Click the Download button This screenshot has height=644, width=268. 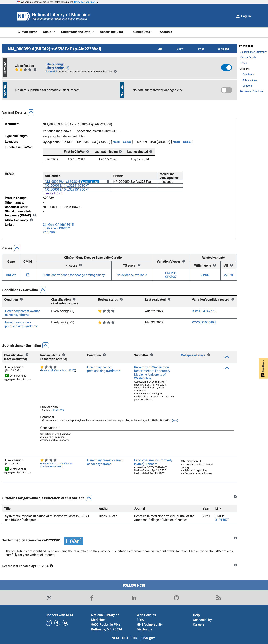[223, 49]
